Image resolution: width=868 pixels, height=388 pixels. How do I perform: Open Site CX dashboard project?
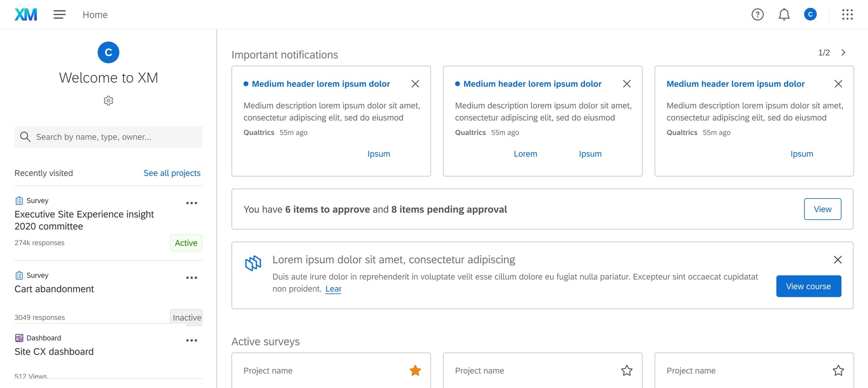click(x=54, y=352)
